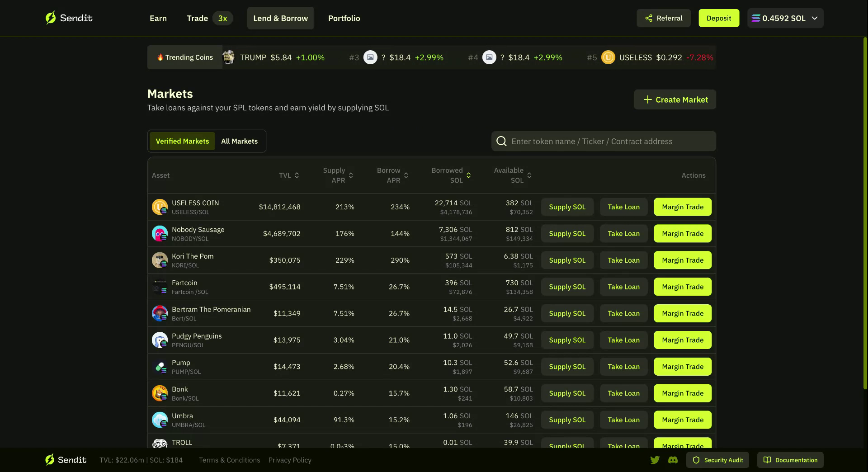Click the USELESS COIN token icon
Viewport: 868px width, 472px height.
(160, 207)
